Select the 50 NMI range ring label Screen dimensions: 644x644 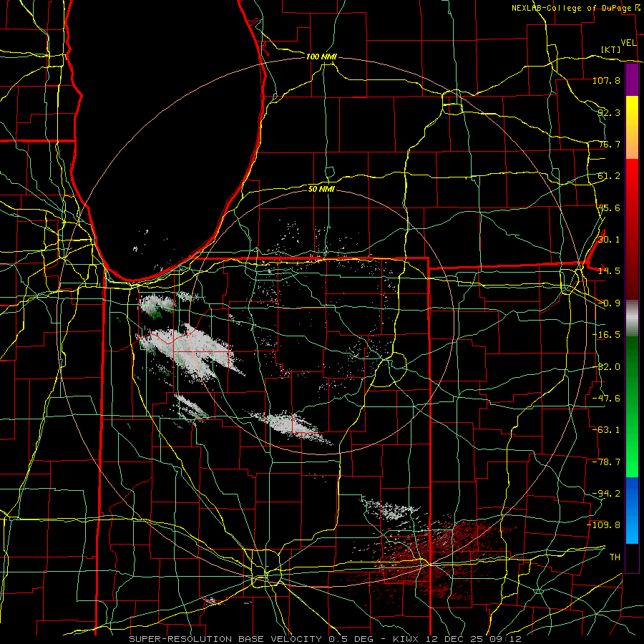321,189
